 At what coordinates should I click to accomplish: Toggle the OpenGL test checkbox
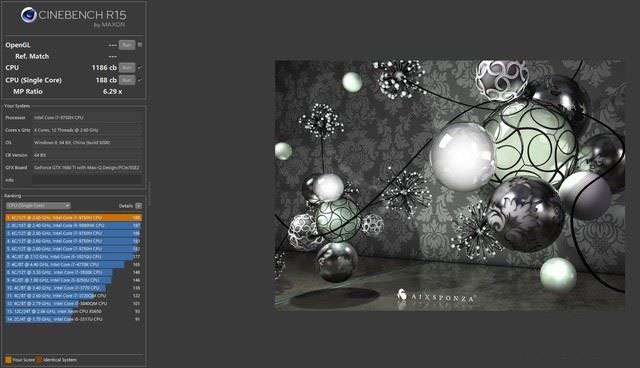pos(140,45)
